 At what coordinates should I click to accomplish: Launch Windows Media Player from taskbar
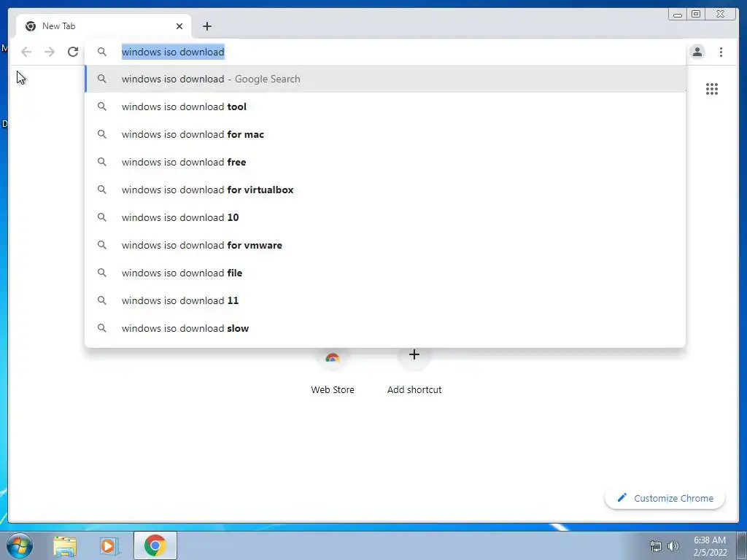pyautogui.click(x=109, y=545)
